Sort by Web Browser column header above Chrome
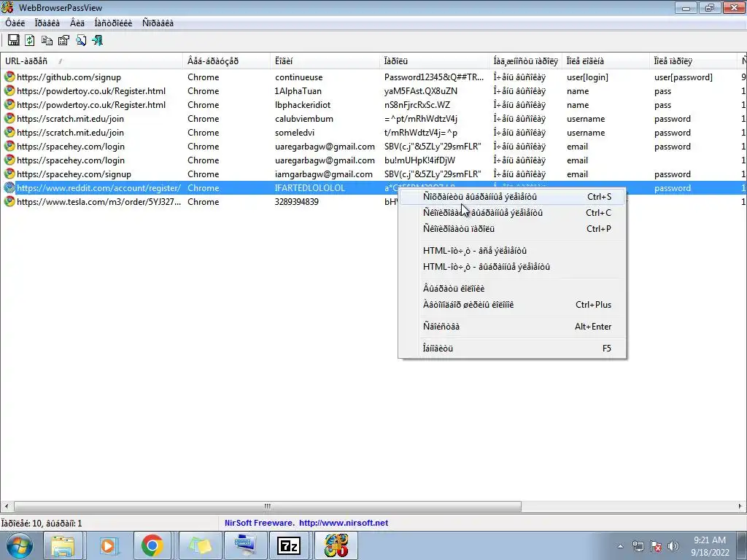Screen dimensions: 747x560 point(226,61)
